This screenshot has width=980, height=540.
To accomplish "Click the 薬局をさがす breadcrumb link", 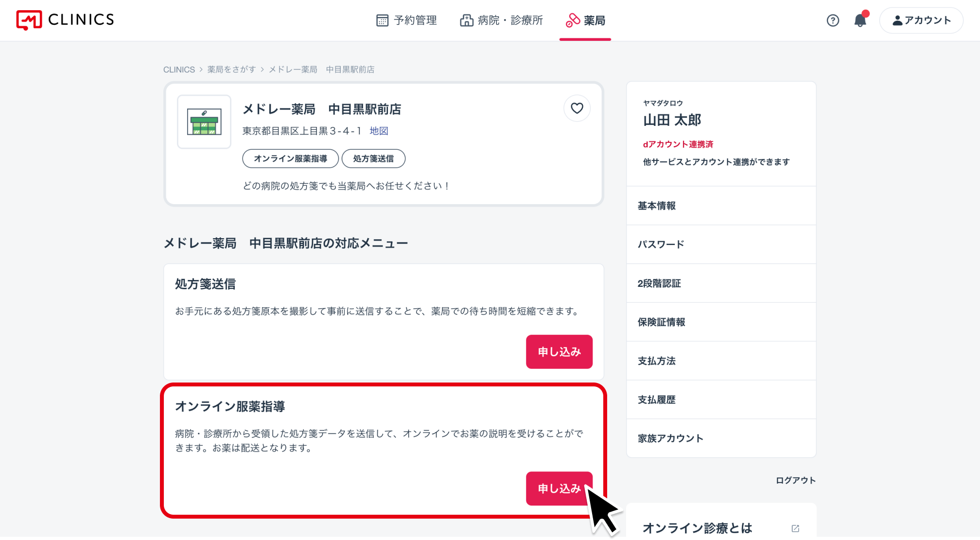I will click(232, 70).
